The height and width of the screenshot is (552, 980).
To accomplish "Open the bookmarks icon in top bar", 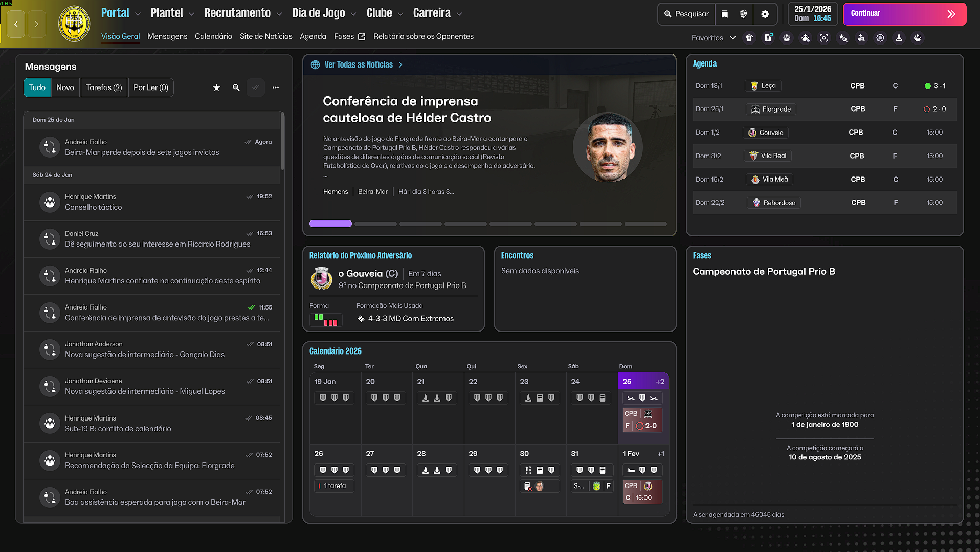I will 725,14.
